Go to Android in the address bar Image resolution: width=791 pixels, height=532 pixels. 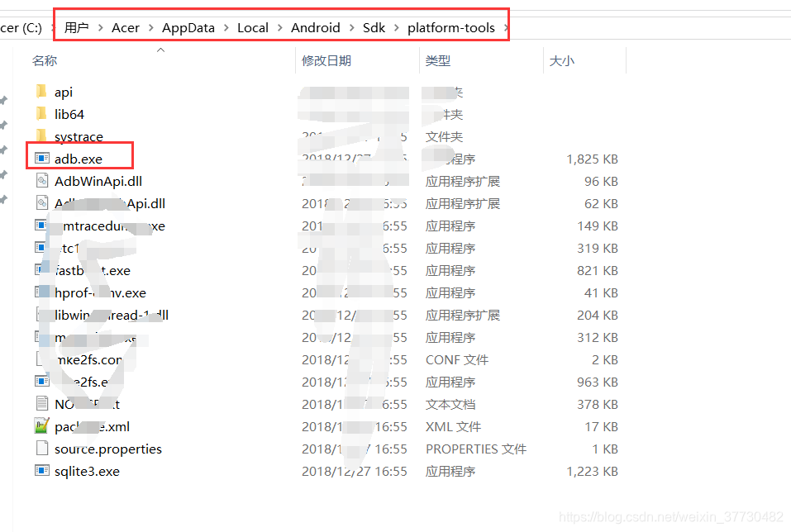[x=315, y=28]
